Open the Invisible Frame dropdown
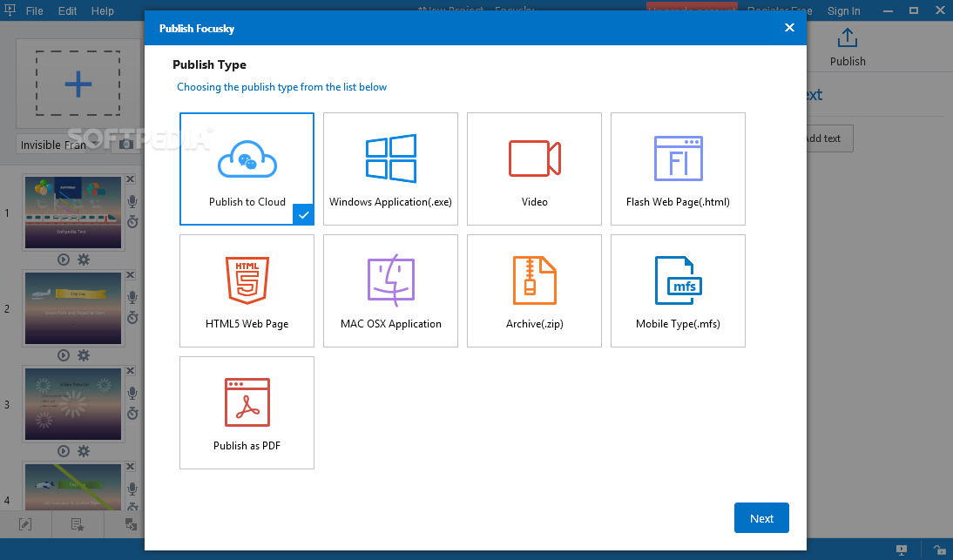The height and width of the screenshot is (560, 953). click(x=61, y=145)
